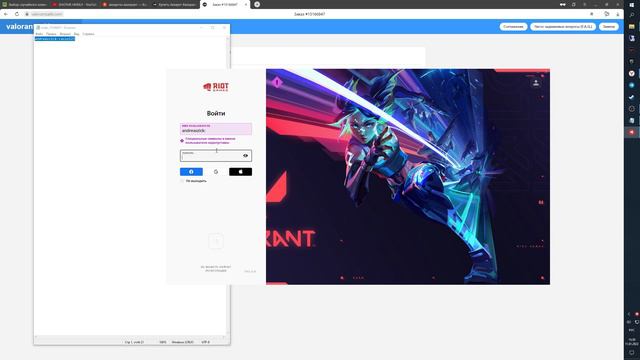Open the blue round taskbar app icon

[x=632, y=85]
